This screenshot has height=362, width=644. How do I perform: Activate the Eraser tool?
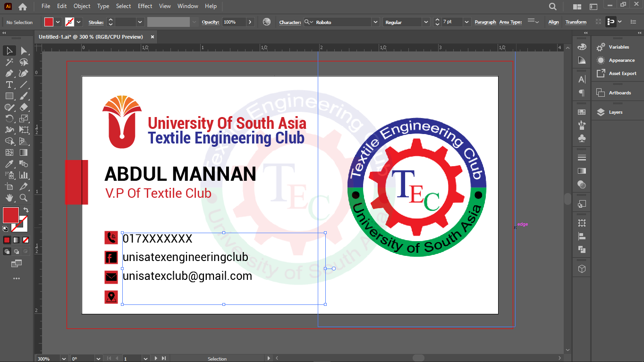click(x=24, y=107)
